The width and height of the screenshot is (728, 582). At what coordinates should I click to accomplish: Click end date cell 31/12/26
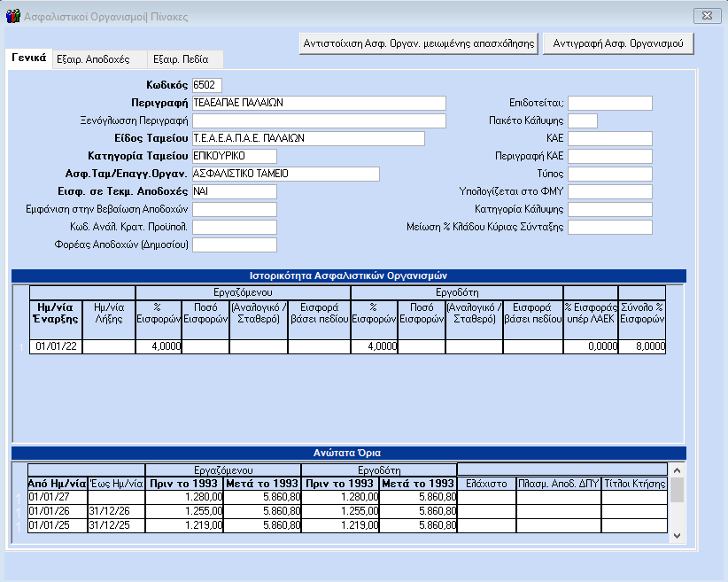(116, 511)
